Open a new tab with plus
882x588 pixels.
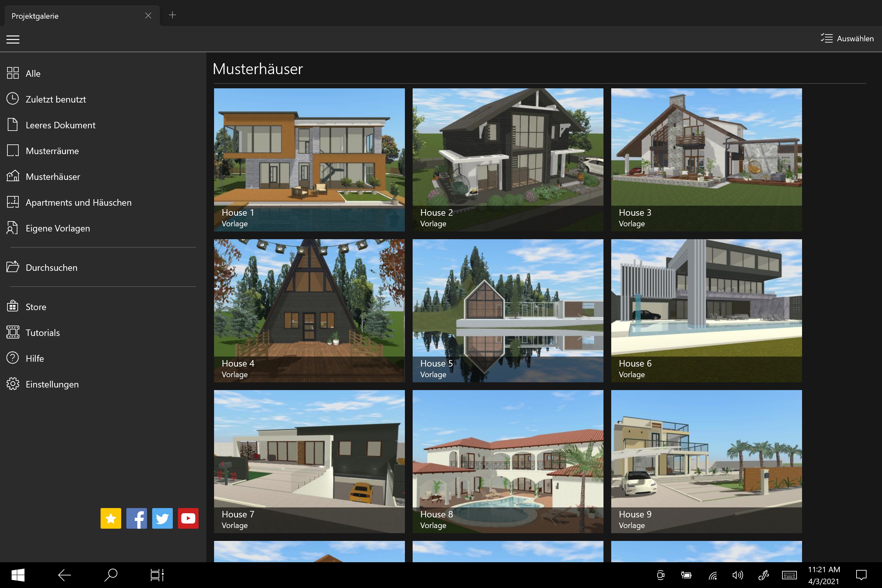coord(172,15)
